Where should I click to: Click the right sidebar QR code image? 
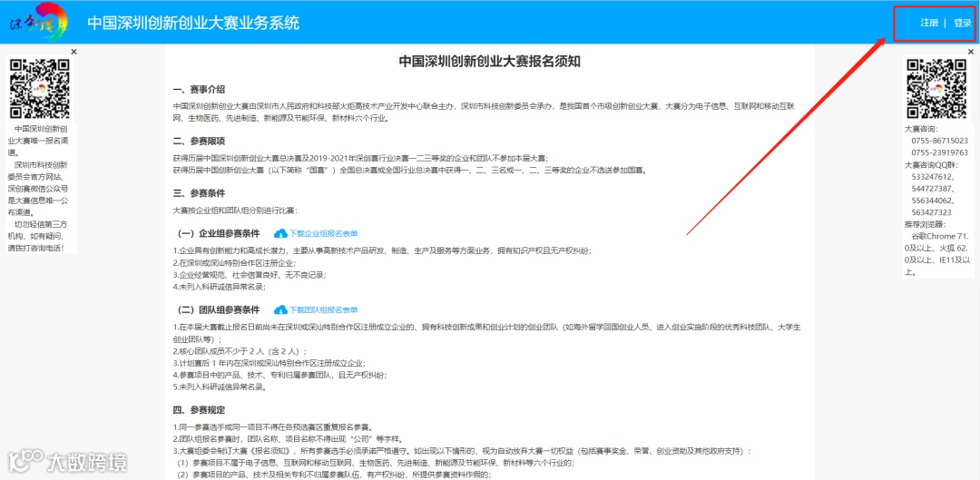click(x=936, y=89)
